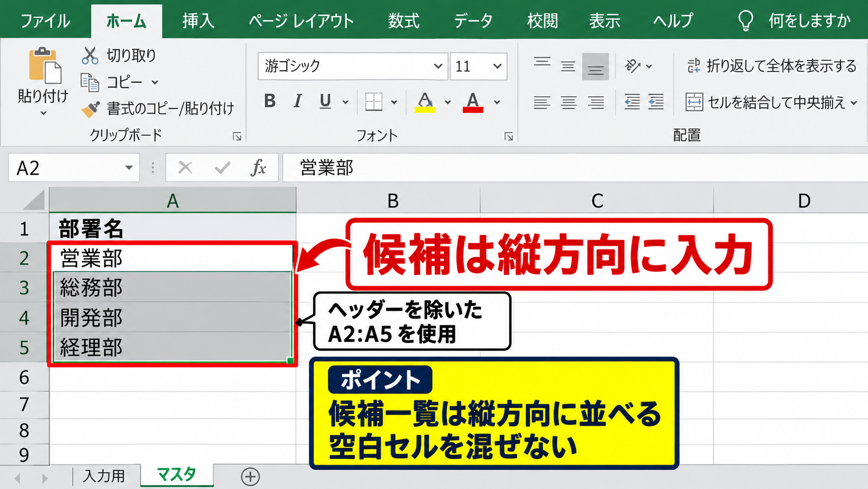
Task: Increase the indent
Action: [x=656, y=102]
